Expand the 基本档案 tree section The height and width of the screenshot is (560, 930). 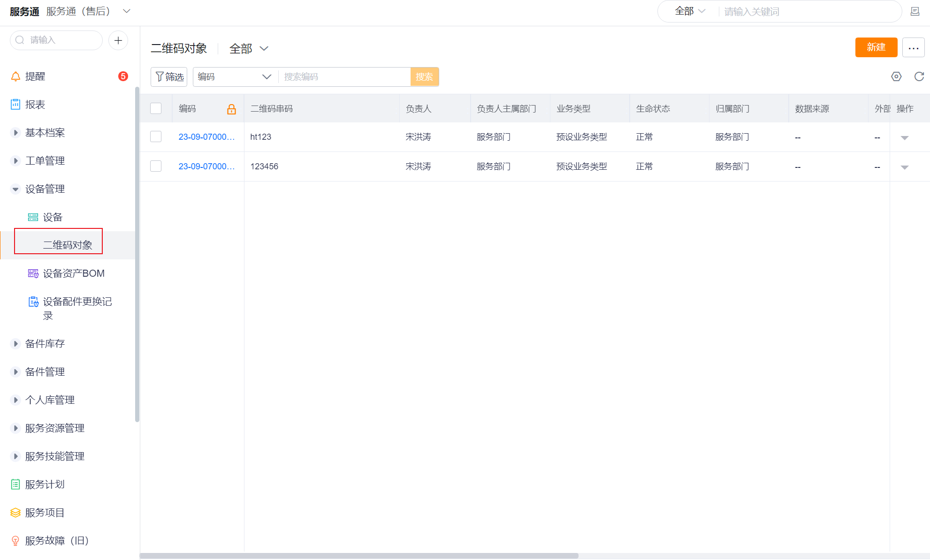click(x=15, y=133)
